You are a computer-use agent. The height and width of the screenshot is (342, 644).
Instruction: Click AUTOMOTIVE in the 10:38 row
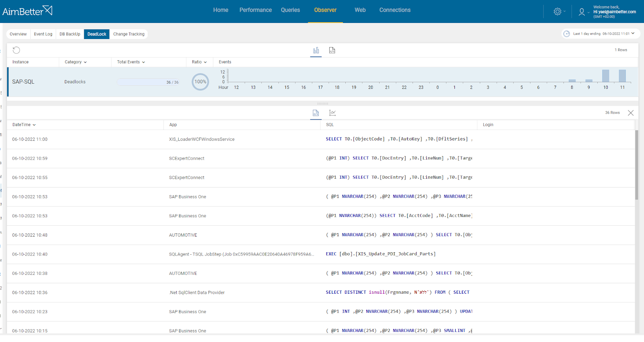[183, 273]
